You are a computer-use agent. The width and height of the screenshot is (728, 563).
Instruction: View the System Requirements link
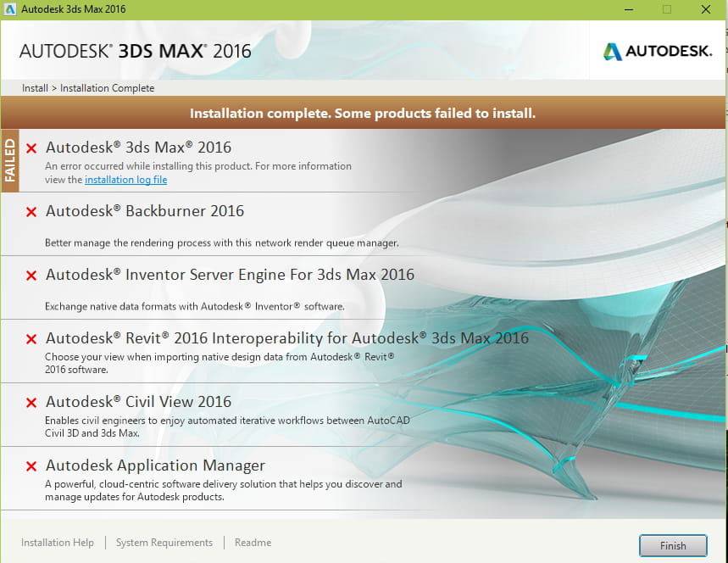164,543
